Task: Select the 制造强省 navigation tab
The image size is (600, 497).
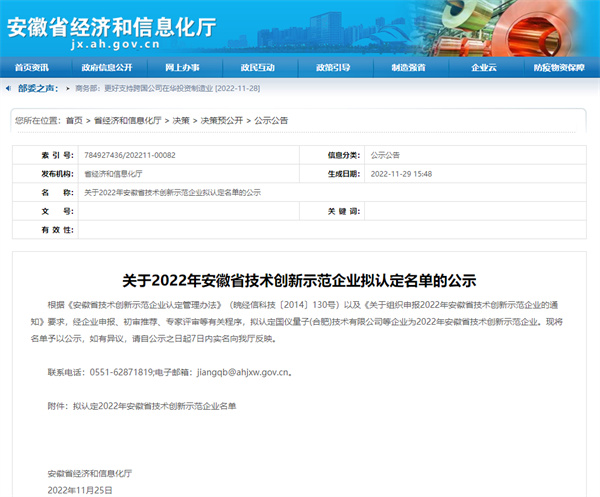Action: [408, 68]
